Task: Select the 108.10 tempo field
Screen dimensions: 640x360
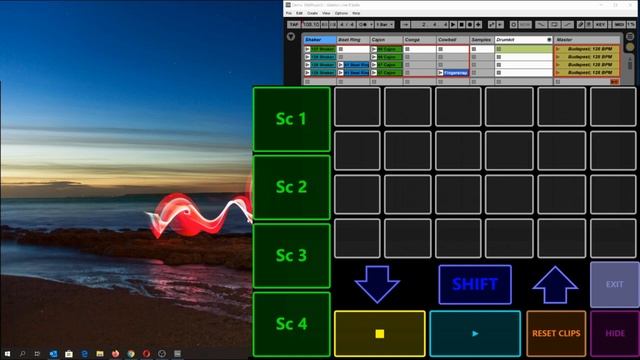Action: point(311,25)
